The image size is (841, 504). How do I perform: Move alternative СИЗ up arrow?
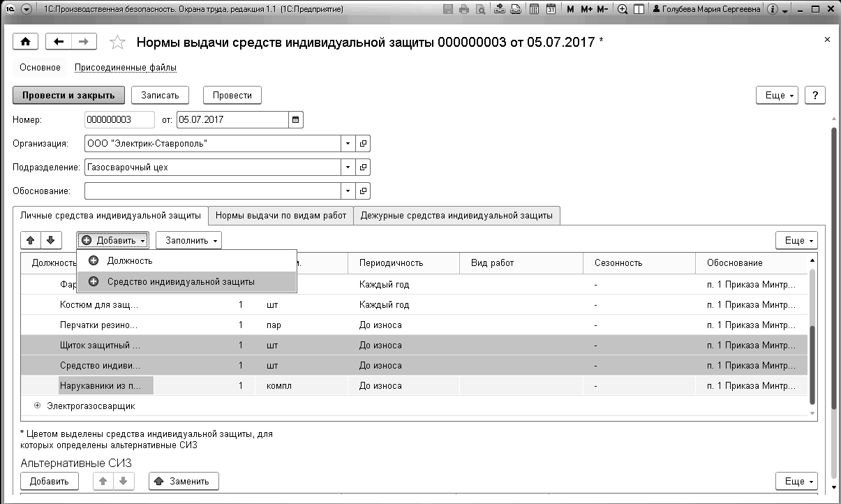tap(103, 481)
